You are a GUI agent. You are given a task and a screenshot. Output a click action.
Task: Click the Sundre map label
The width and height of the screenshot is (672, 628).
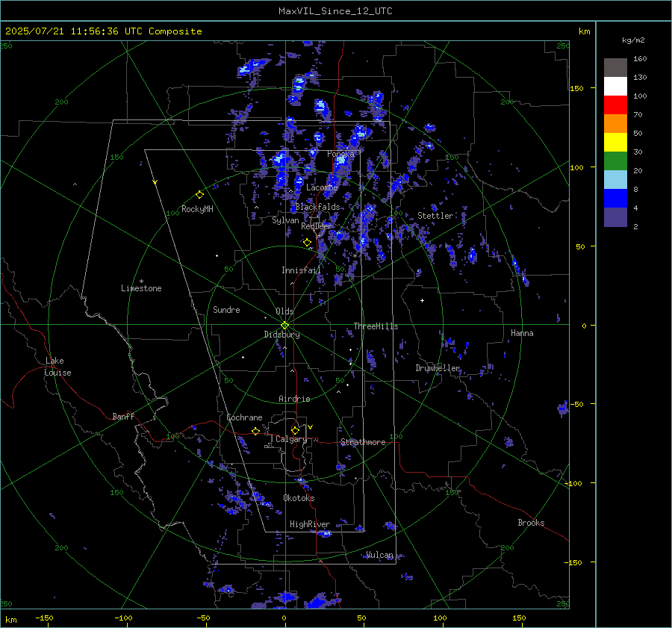226,310
